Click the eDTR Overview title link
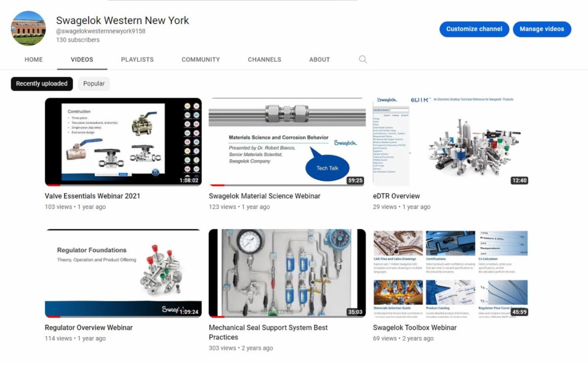The image size is (588, 365). point(396,196)
